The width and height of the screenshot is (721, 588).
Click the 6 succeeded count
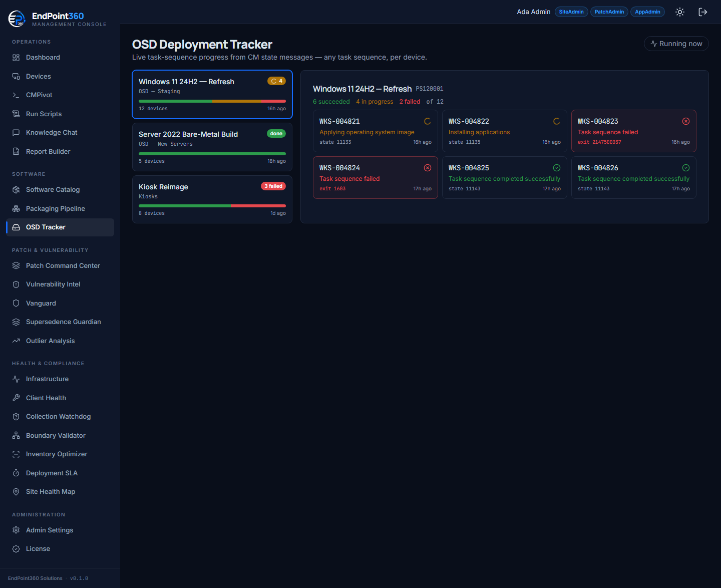tap(331, 102)
